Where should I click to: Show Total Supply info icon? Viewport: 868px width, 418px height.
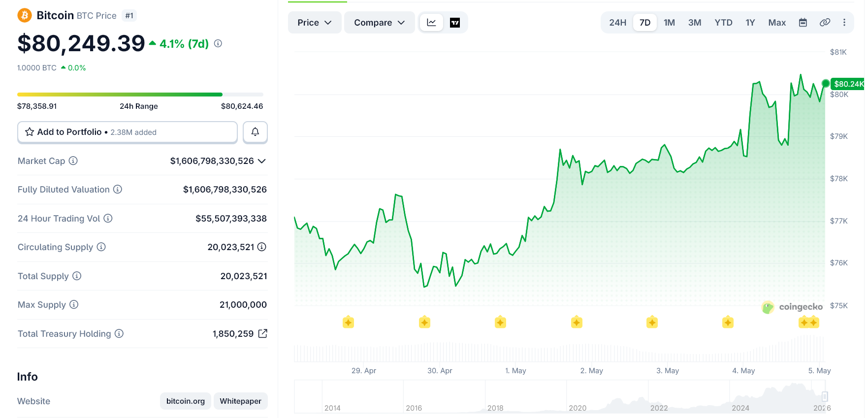[77, 276]
